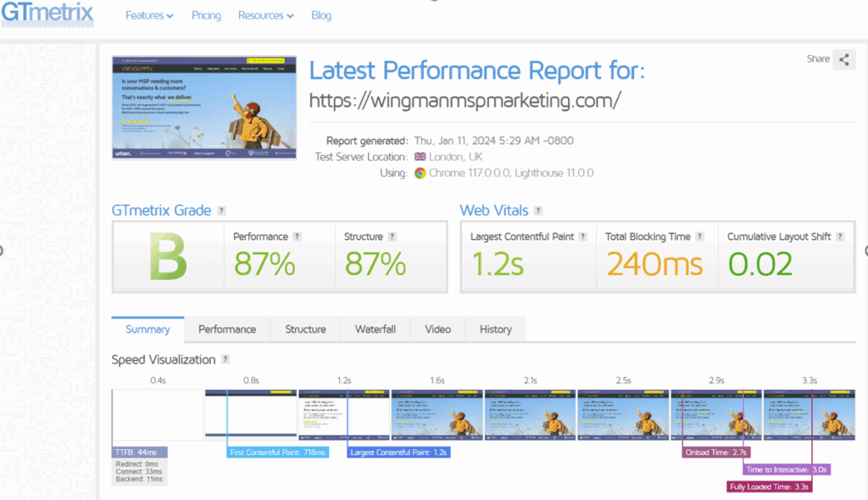Click help icon next to Speed Visualization
The height and width of the screenshot is (500, 868).
(225, 359)
